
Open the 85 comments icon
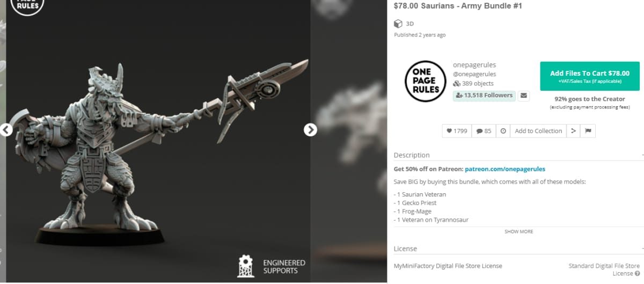point(484,131)
